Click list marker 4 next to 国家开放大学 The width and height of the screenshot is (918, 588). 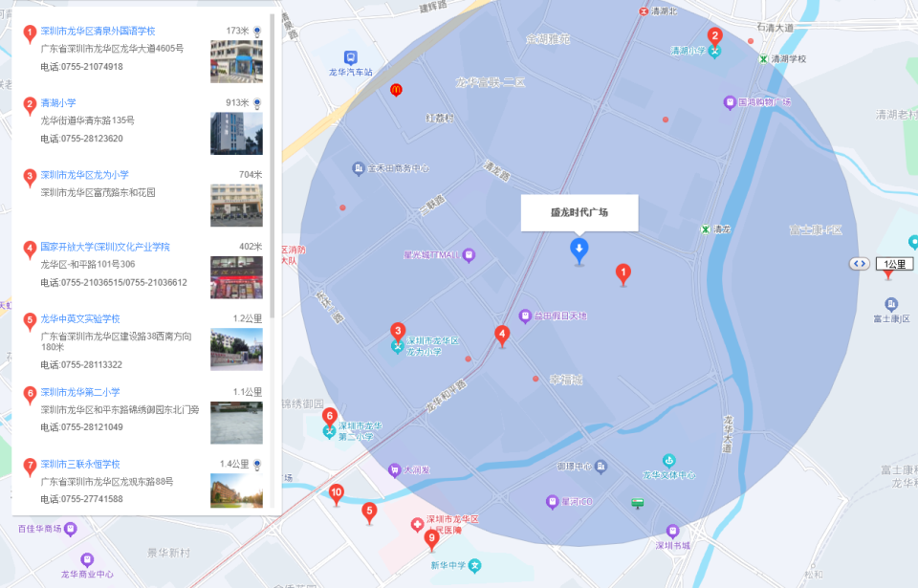click(x=30, y=250)
